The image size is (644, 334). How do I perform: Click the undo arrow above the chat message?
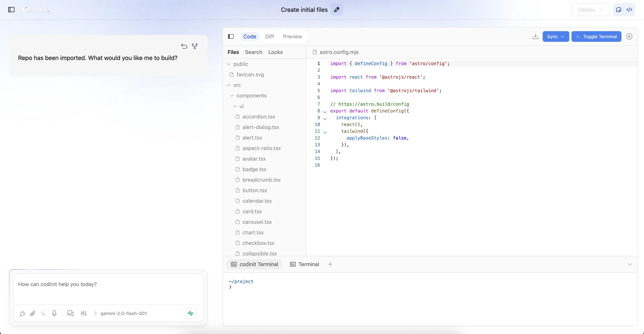click(184, 46)
